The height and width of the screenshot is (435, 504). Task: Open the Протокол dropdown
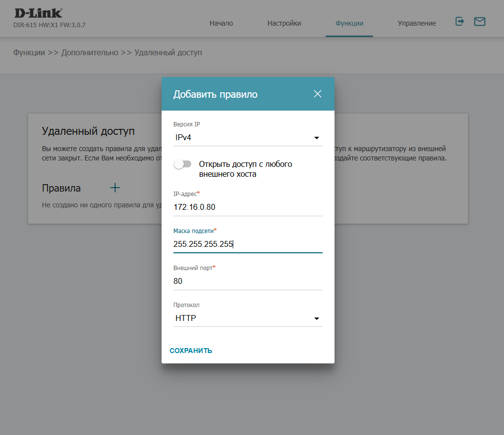coord(248,318)
